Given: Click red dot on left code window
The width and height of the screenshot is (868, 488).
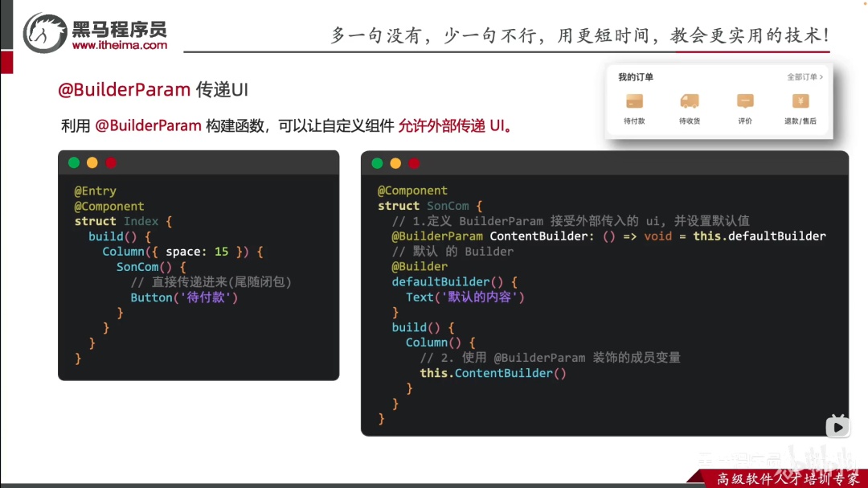Looking at the screenshot, I should pyautogui.click(x=111, y=162).
